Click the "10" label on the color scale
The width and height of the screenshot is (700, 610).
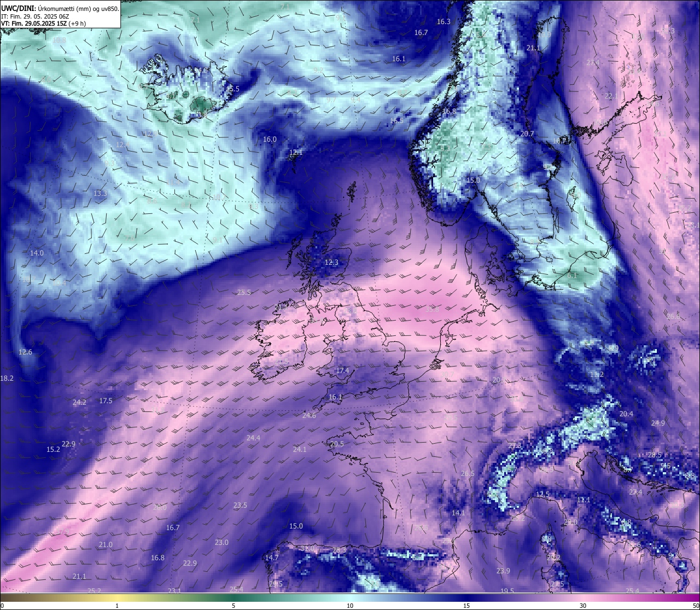tap(350, 606)
